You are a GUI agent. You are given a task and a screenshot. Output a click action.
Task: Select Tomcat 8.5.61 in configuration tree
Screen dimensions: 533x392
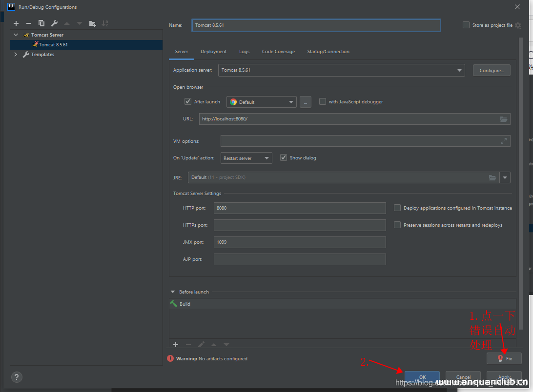53,45
